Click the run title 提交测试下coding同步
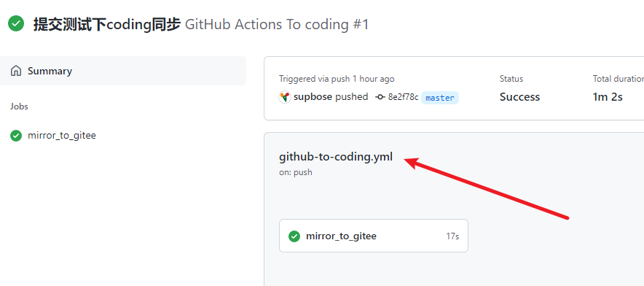This screenshot has width=644, height=286. tap(107, 24)
